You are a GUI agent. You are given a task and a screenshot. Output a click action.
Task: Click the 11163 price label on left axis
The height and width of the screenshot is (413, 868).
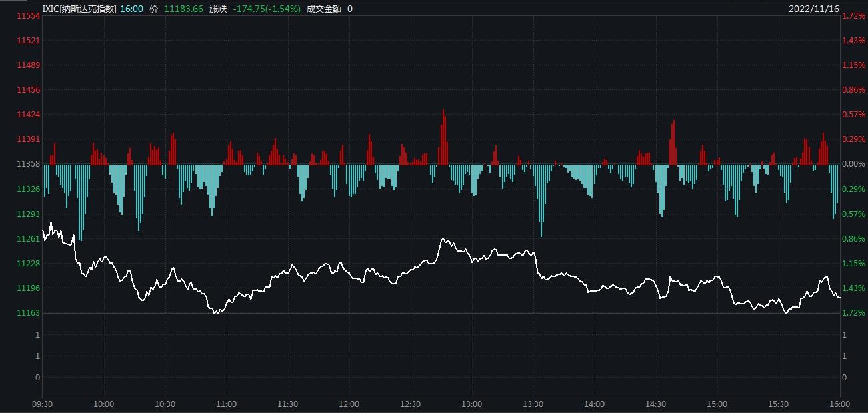[x=29, y=313]
